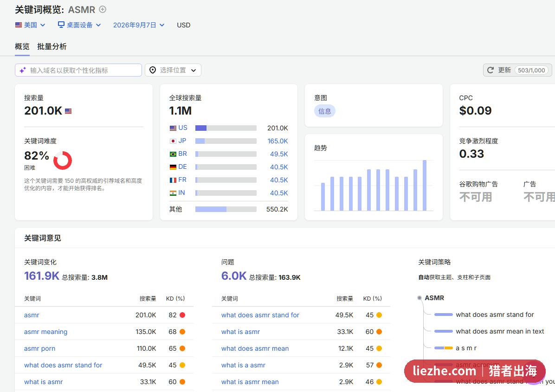Open 'what is asmr mean' question link
Screen dimensions: 555x392
250,382
